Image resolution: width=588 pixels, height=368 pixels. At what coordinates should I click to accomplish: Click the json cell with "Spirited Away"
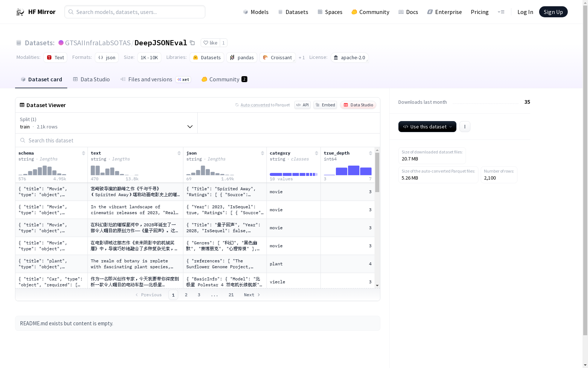click(x=225, y=192)
